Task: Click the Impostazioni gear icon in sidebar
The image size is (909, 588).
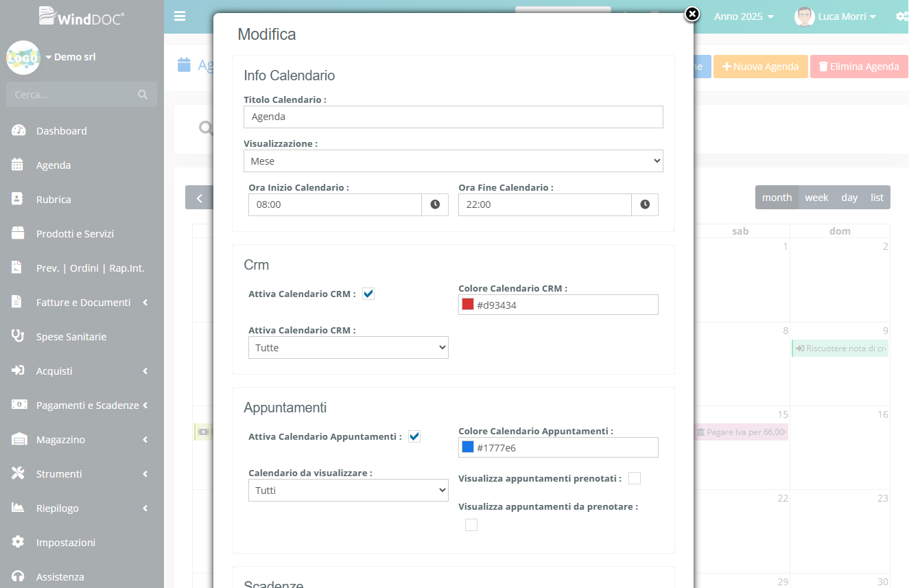Action: tap(19, 542)
